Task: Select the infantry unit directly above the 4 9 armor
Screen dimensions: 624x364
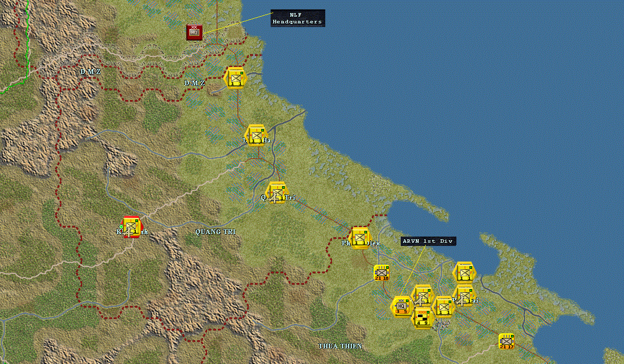Action: [423, 295]
